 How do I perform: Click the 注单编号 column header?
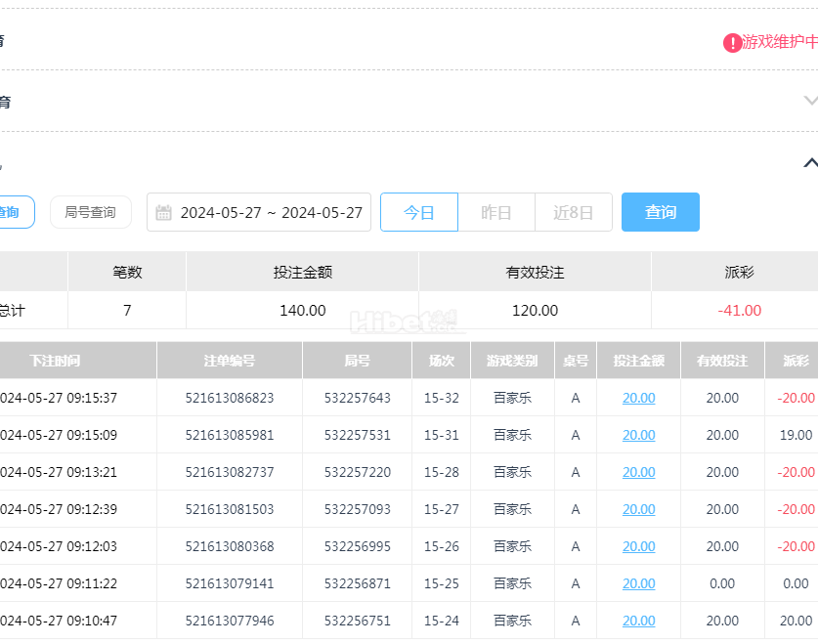point(230,361)
